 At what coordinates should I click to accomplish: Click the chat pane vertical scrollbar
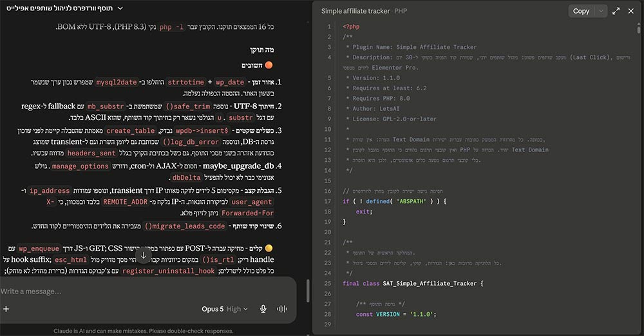[308, 291]
